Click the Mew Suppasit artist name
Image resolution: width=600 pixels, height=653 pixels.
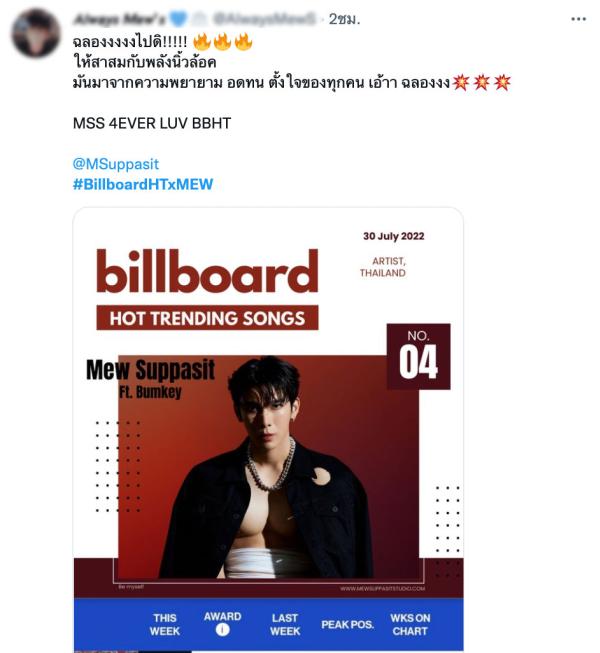150,370
